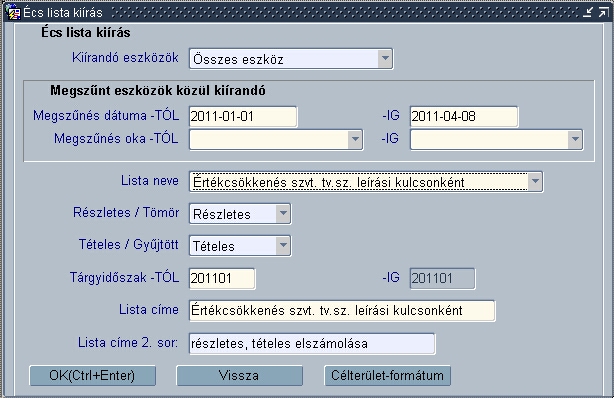Expand the Megszűnés oka -TÓL dropdown

click(355, 139)
